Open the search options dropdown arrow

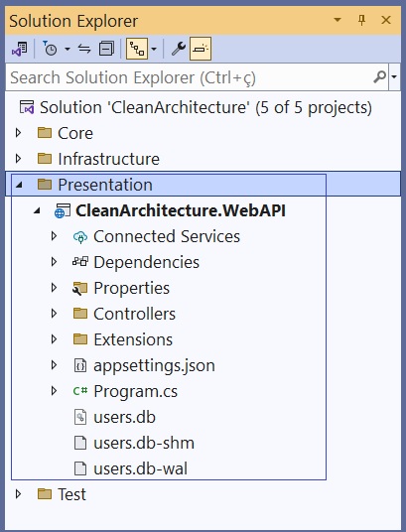click(x=394, y=77)
